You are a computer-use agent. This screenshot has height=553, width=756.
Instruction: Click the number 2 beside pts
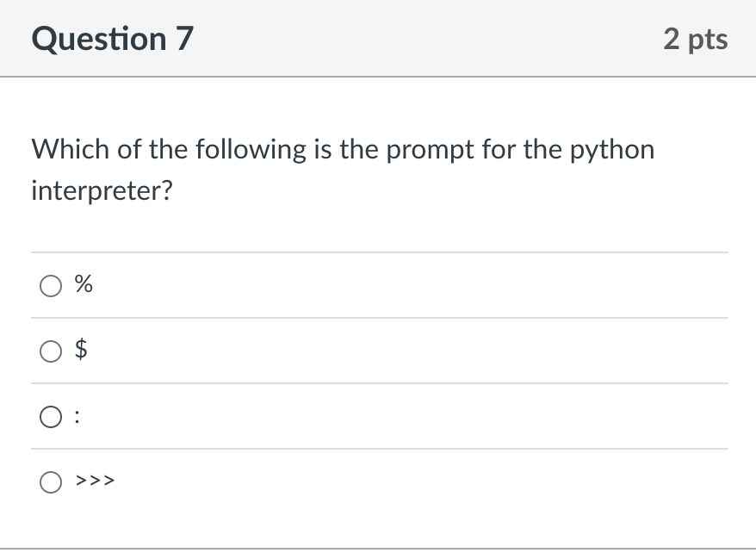click(672, 39)
